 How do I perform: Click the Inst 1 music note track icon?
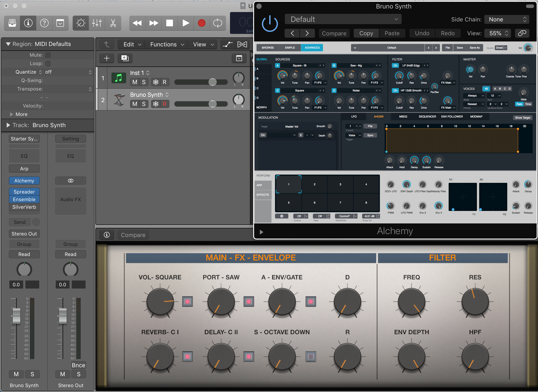click(119, 78)
